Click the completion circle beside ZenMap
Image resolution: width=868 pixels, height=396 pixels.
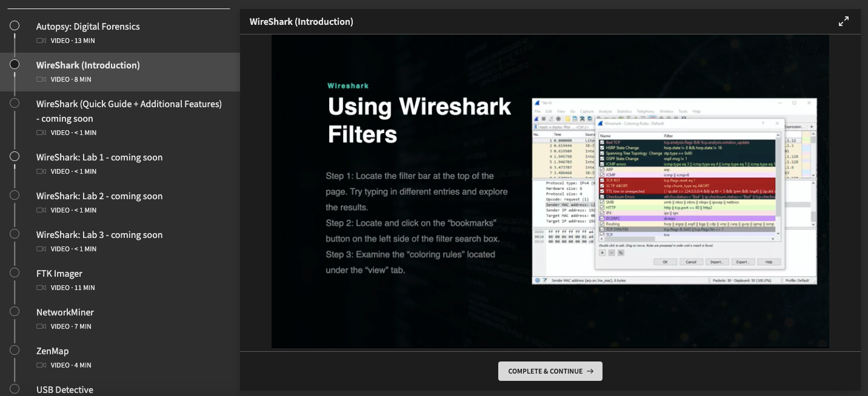(x=15, y=350)
